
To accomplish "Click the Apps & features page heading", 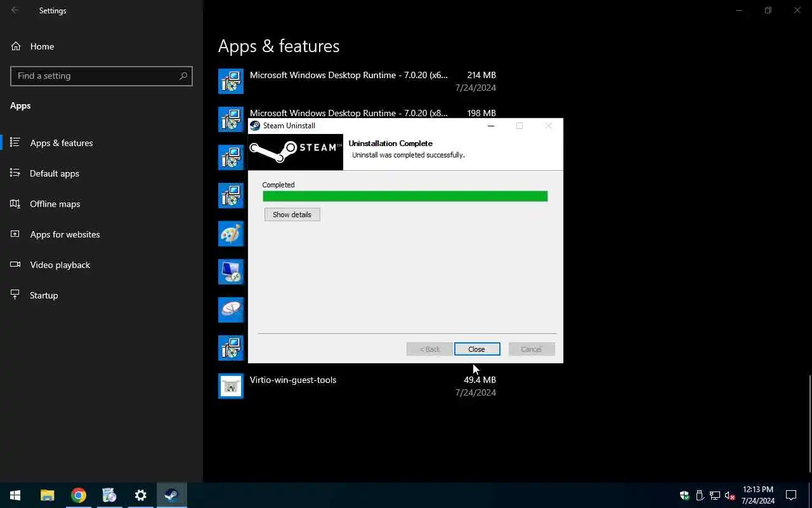I will tap(278, 46).
